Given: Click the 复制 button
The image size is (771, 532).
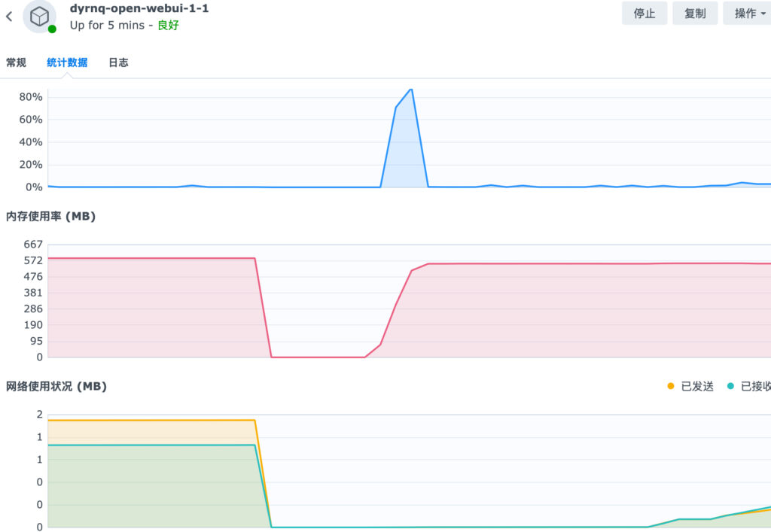Looking at the screenshot, I should tap(695, 14).
